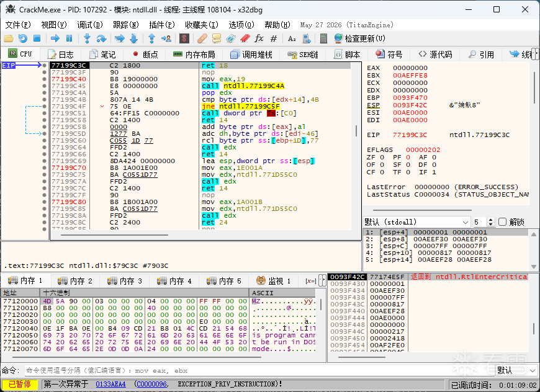Image resolution: width=540 pixels, height=392 pixels.
Task: Decrease the argument count stepper down arrow
Action: 491,225
